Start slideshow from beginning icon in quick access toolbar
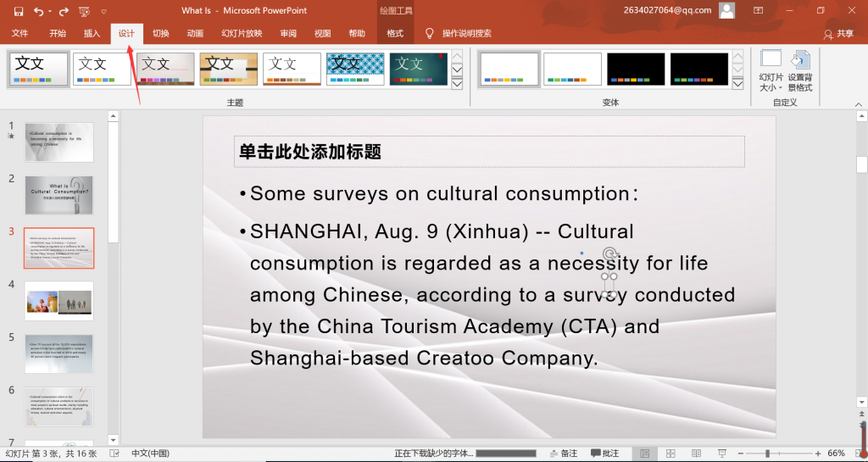Image resolution: width=868 pixels, height=462 pixels. [x=84, y=11]
